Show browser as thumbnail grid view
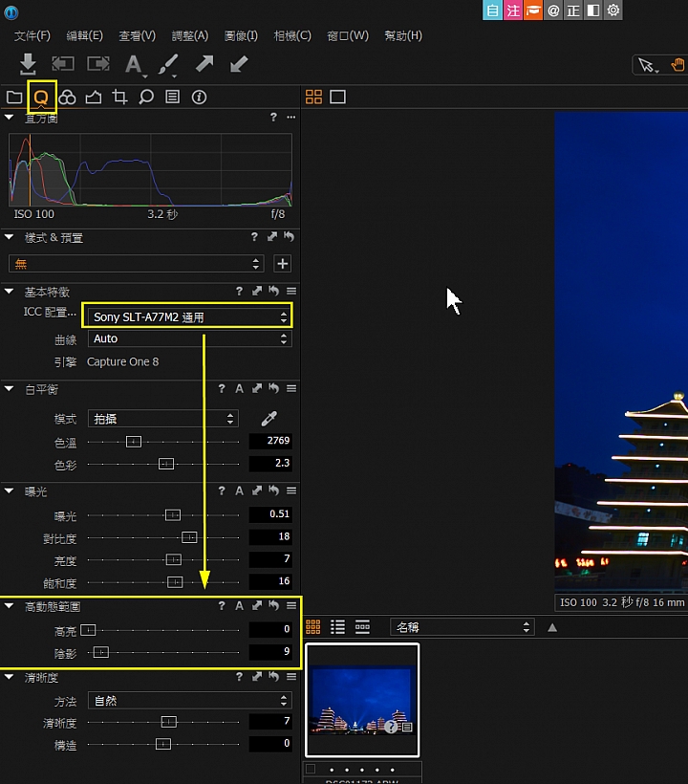 click(x=312, y=626)
